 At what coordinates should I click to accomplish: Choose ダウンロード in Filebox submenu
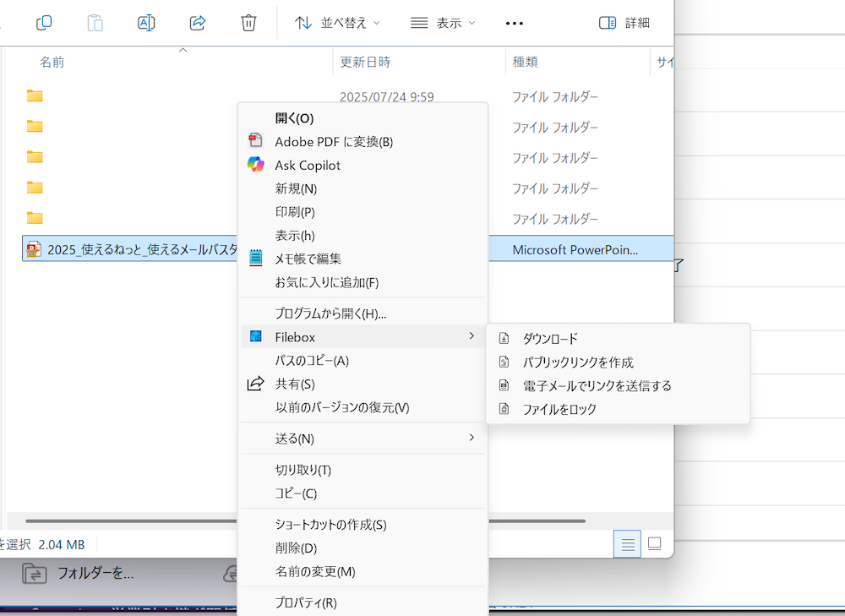[550, 339]
